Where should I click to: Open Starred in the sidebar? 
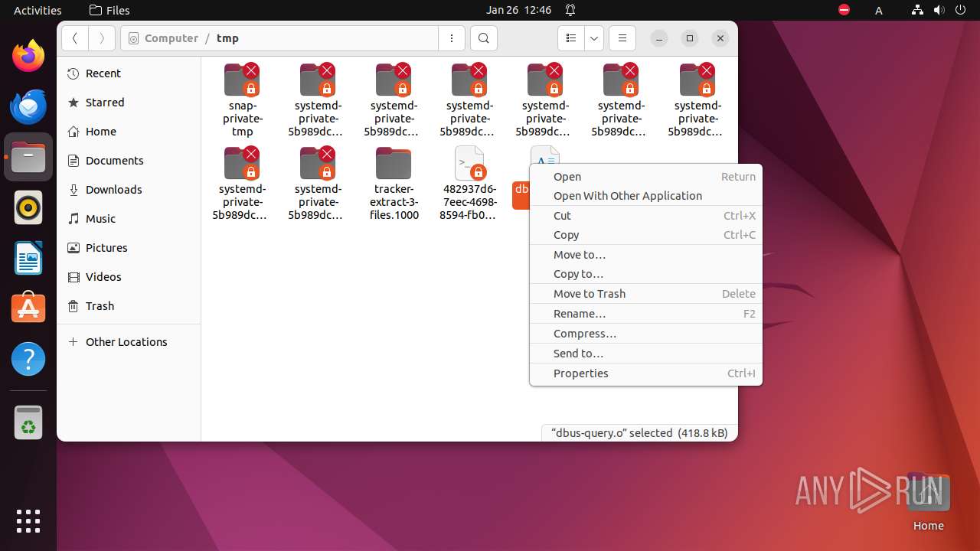coord(129,103)
